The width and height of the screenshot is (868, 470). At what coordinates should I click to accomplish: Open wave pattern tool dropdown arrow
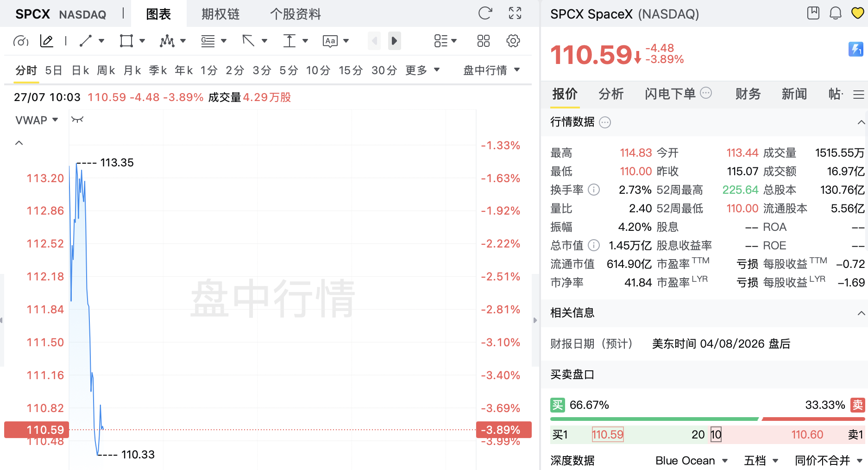183,41
